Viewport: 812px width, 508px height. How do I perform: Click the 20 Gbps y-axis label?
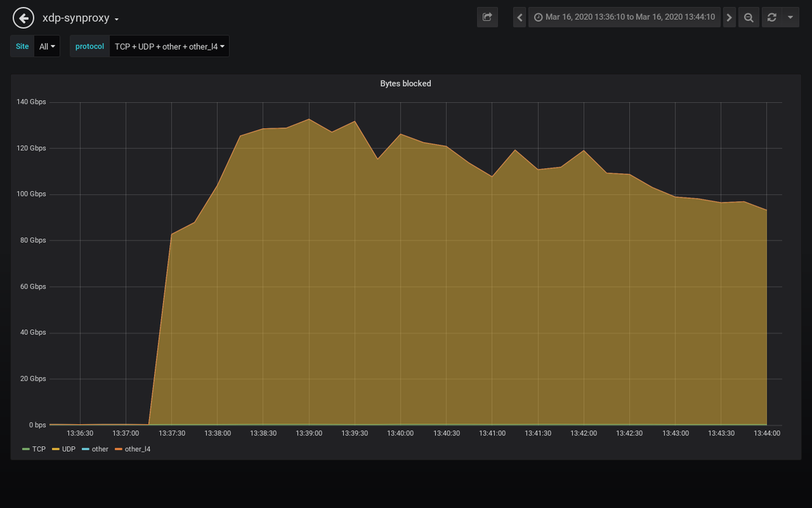pos(33,379)
